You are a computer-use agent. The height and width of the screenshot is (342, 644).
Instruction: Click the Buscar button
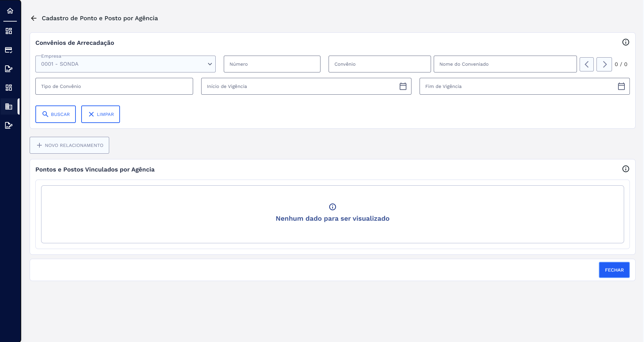(x=56, y=114)
